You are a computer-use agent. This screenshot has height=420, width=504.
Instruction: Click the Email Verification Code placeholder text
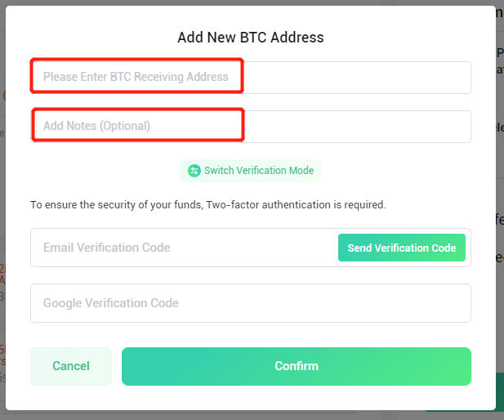[107, 248]
